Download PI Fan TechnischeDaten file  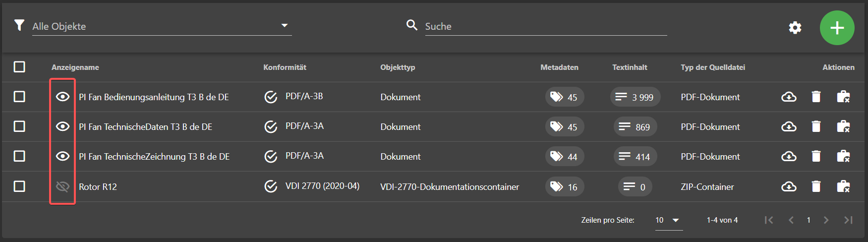(789, 127)
